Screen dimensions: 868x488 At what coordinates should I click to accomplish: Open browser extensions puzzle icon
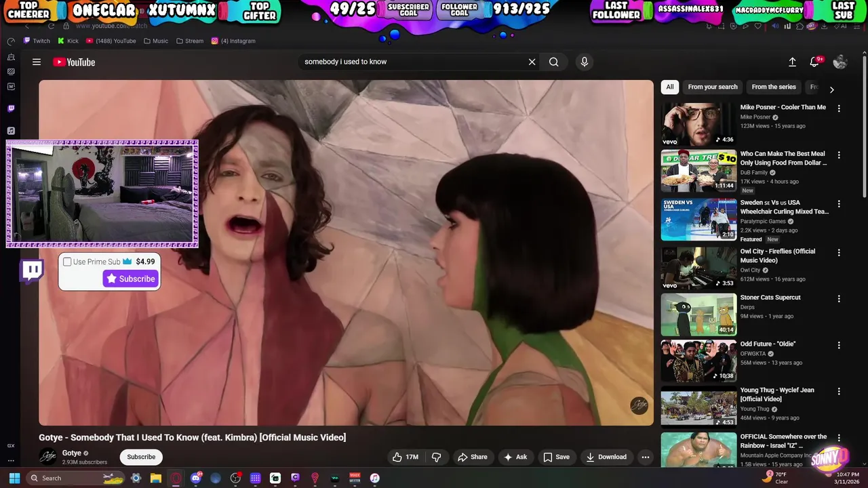(x=800, y=26)
